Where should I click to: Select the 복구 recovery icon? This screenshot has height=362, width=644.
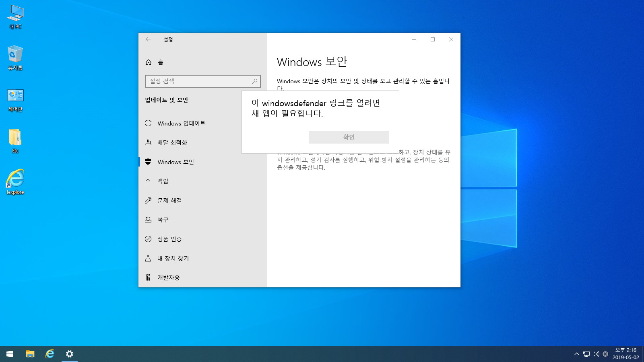[148, 220]
